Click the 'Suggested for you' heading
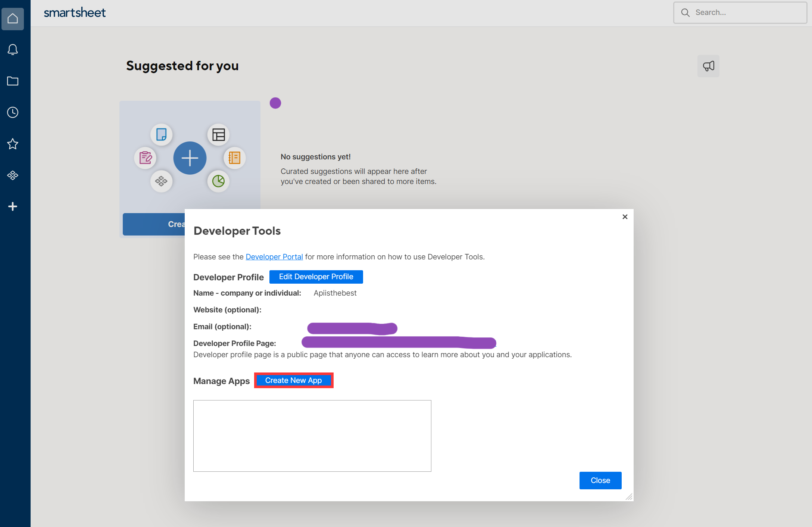The width and height of the screenshot is (812, 527). click(x=182, y=66)
